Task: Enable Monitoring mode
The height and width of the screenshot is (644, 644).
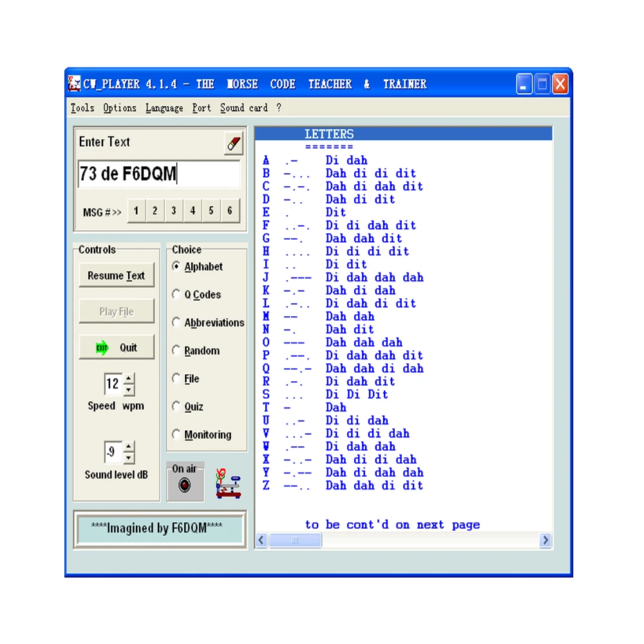Action: (176, 434)
